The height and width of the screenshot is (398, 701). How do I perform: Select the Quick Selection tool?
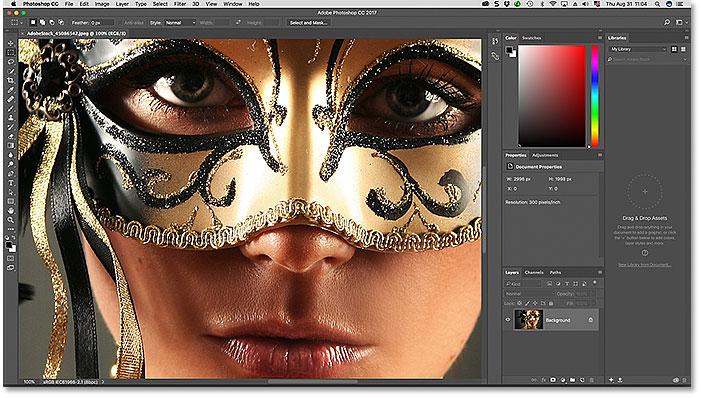tap(11, 72)
